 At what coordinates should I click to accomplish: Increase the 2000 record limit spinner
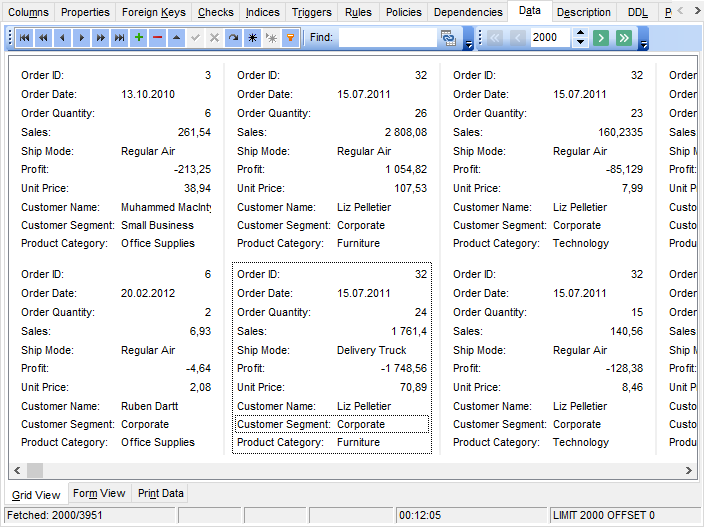[580, 33]
